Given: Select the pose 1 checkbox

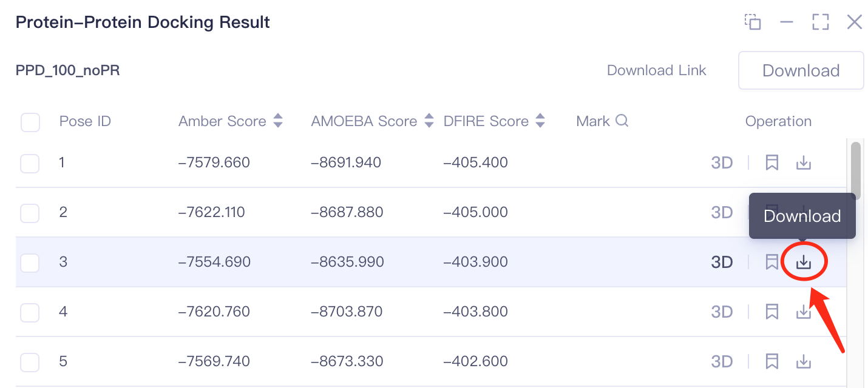Looking at the screenshot, I should pyautogui.click(x=30, y=163).
